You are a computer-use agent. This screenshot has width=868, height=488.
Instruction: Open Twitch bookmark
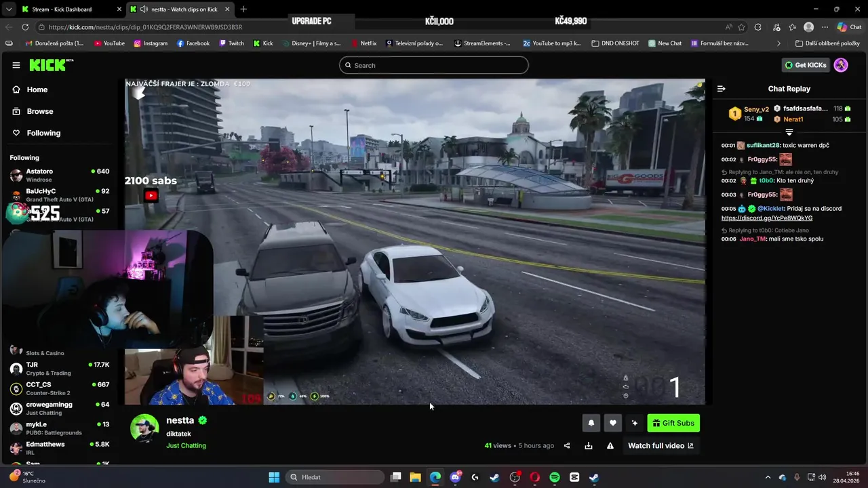231,43
